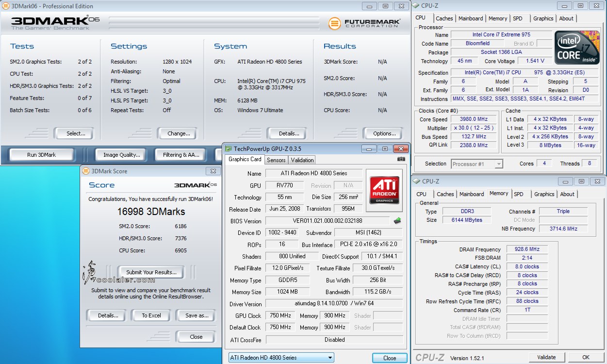Open Mainboard tab in lower CPU-Z window

click(x=472, y=194)
